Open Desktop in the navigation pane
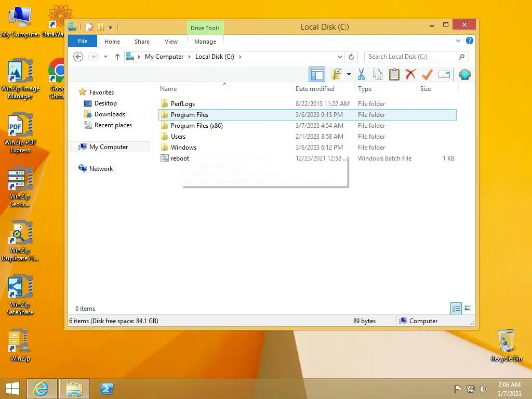The height and width of the screenshot is (399, 532). pos(105,103)
